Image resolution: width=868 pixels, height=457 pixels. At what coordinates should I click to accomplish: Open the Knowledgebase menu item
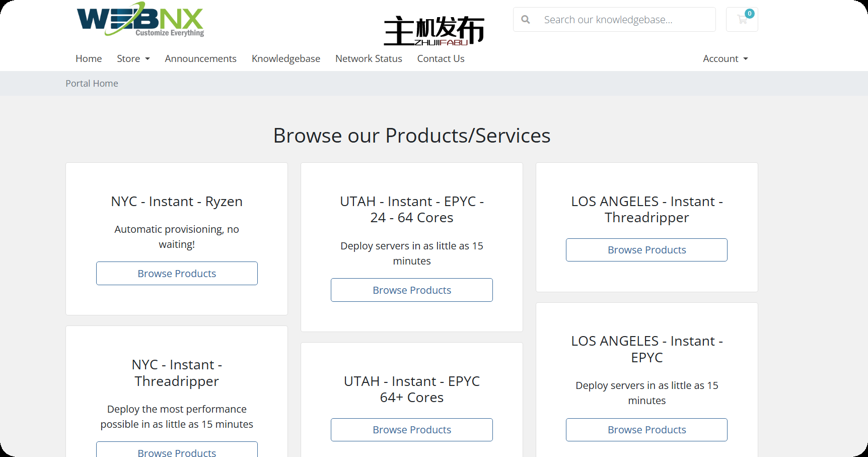(285, 59)
